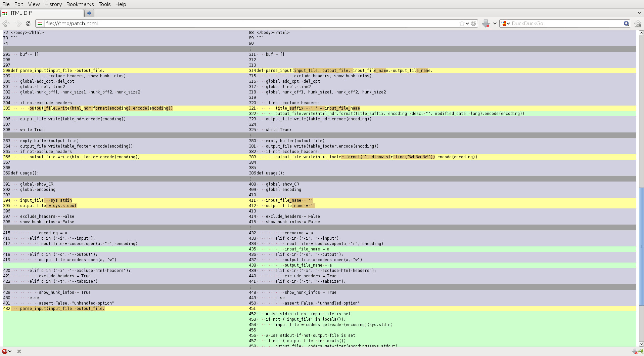644x356 pixels.
Task: Click the site identity icon in address bar
Action: [x=40, y=24]
